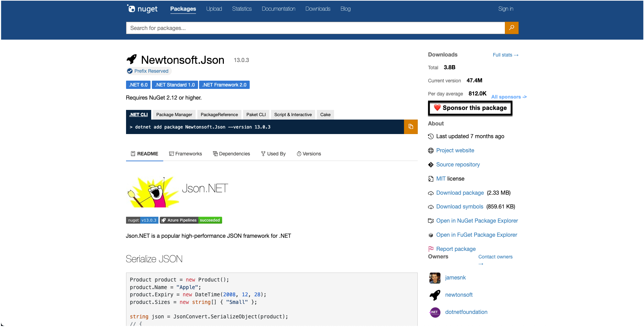This screenshot has height=327, width=644.
Task: Select the Cake install tab
Action: point(325,115)
